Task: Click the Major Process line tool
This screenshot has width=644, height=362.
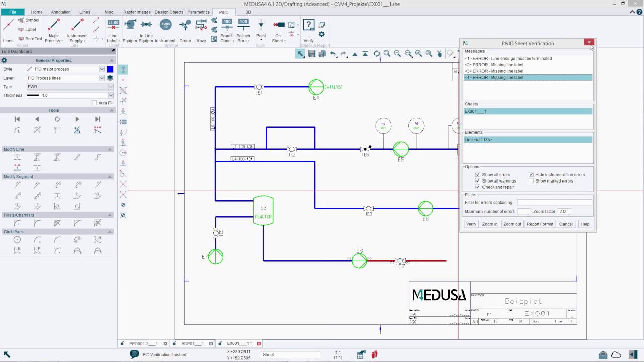Action: [x=54, y=30]
